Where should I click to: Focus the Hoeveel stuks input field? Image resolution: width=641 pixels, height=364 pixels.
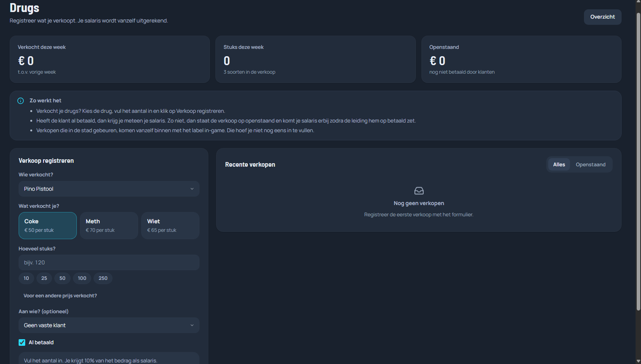pos(109,262)
